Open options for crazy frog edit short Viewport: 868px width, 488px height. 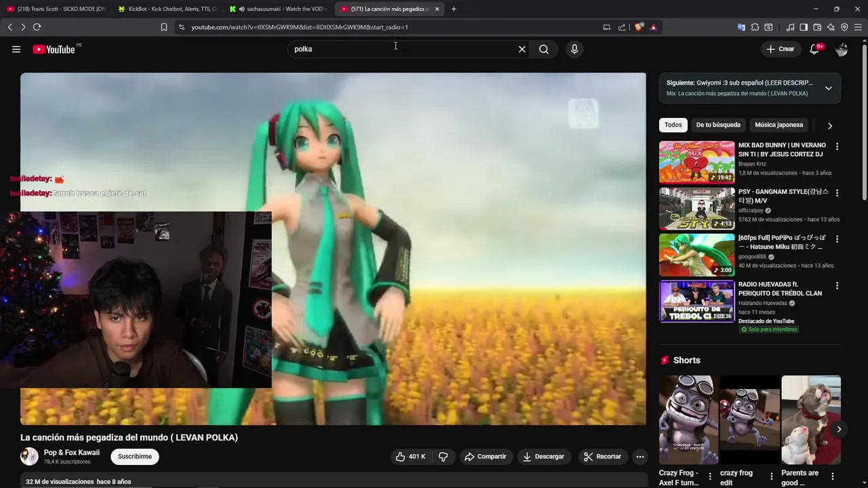(x=771, y=476)
